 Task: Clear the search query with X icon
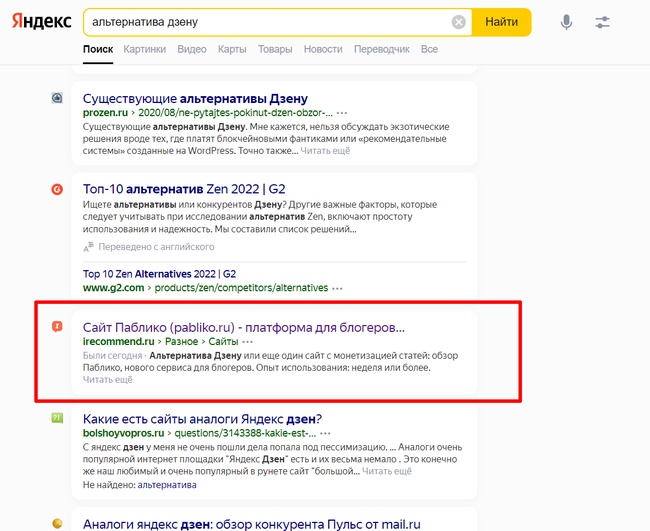458,22
